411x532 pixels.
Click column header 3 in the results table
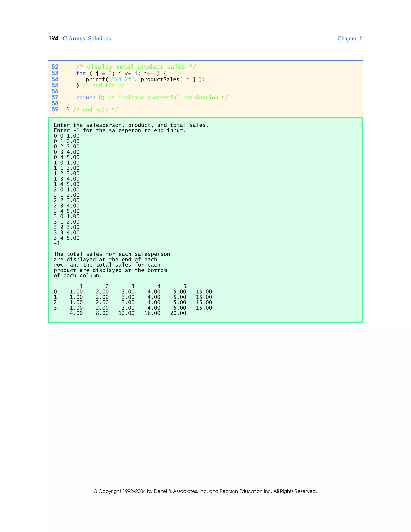pyautogui.click(x=133, y=286)
